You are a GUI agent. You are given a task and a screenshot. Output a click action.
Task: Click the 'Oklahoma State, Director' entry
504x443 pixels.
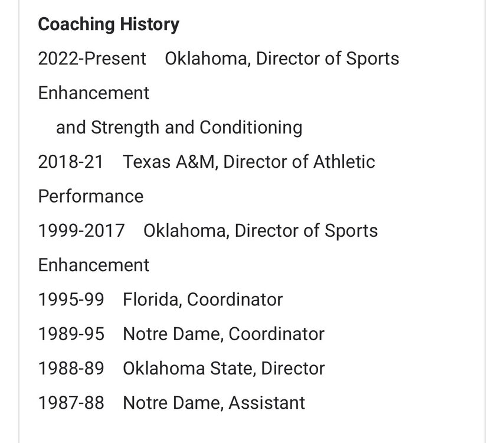pos(224,368)
